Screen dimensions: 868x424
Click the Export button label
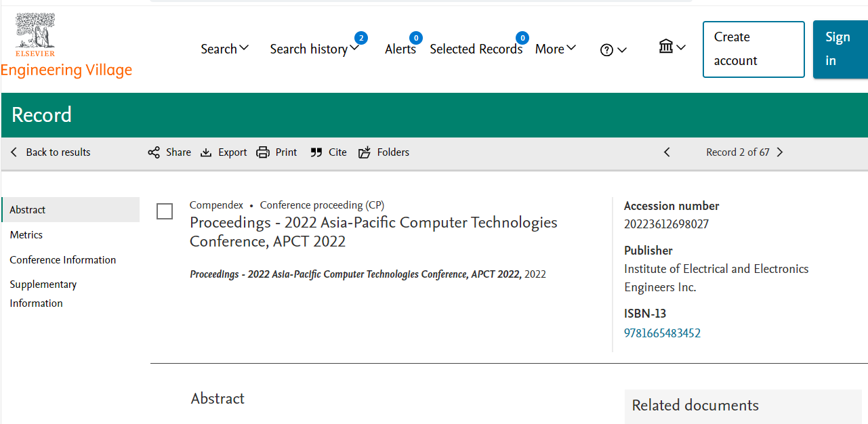click(x=232, y=152)
